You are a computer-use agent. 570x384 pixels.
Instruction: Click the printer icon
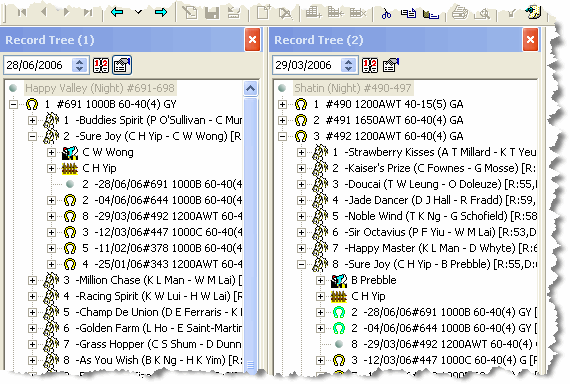[460, 13]
